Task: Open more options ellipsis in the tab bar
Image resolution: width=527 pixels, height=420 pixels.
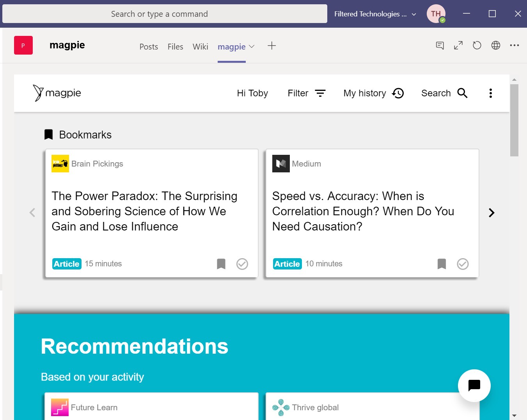Action: tap(515, 45)
